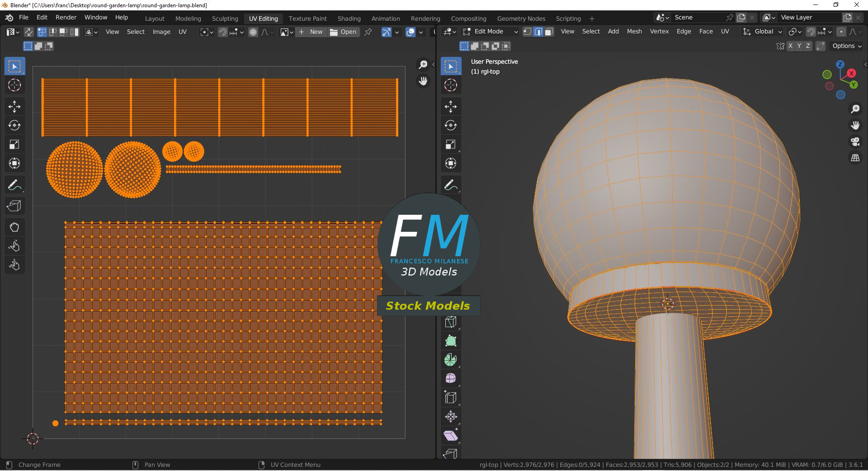868x471 pixels.
Task: Open UV editor type dropdown
Action: tap(13, 32)
